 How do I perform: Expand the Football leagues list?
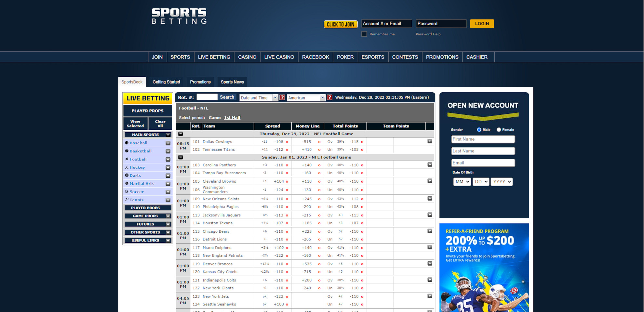coord(168,159)
